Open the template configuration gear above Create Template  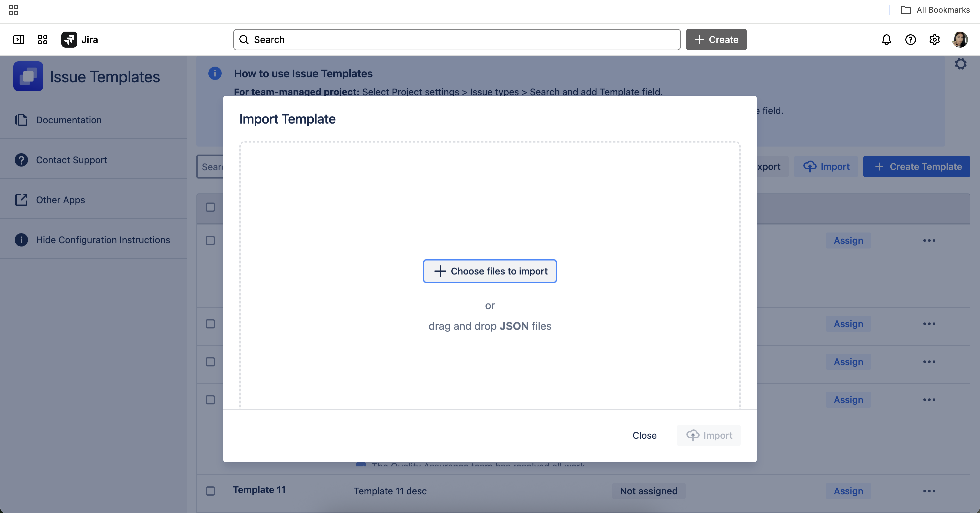[x=961, y=64]
